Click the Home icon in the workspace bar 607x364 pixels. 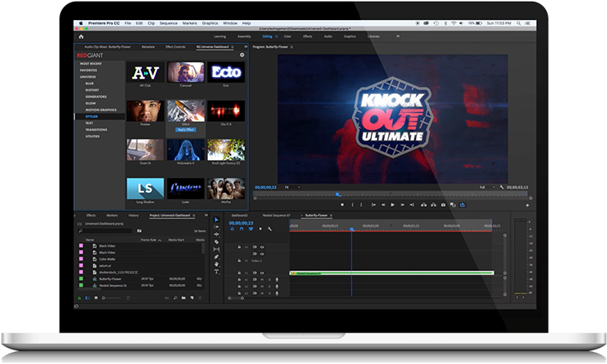pos(81,36)
